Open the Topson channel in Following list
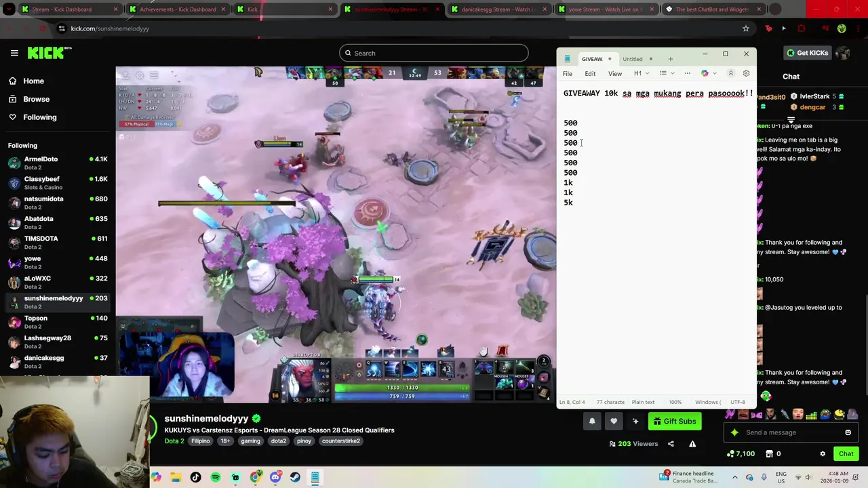Screen dimensions: 868x488 coord(58,321)
